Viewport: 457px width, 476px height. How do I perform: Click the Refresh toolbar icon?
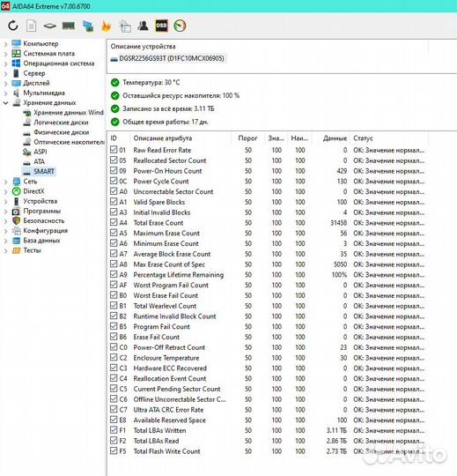(13, 26)
